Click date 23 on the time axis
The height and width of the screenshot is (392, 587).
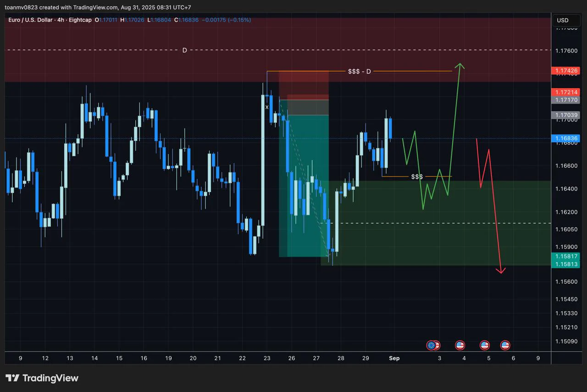(x=267, y=358)
